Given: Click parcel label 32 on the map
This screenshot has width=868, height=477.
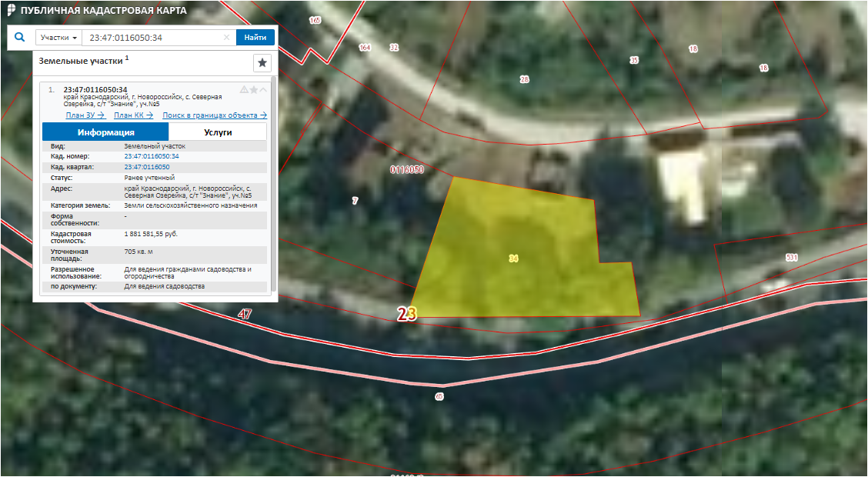Looking at the screenshot, I should (x=394, y=48).
